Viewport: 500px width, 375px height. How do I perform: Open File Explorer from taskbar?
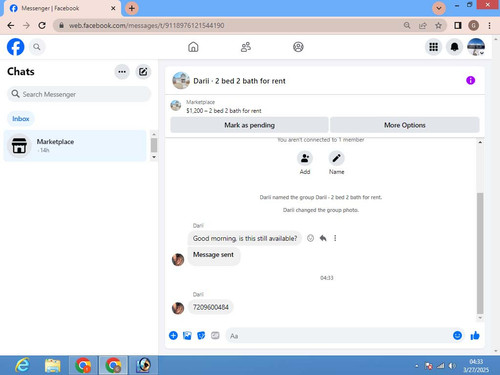tap(53, 365)
